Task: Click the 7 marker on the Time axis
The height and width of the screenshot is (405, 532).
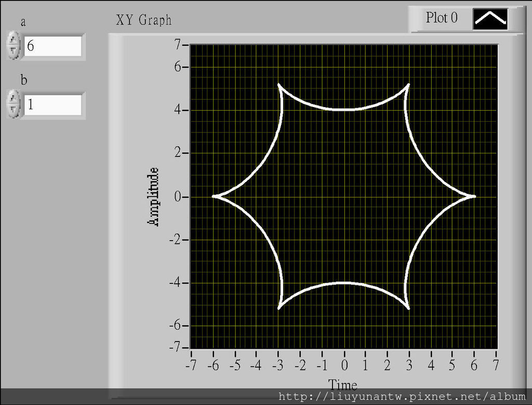Action: tap(496, 365)
